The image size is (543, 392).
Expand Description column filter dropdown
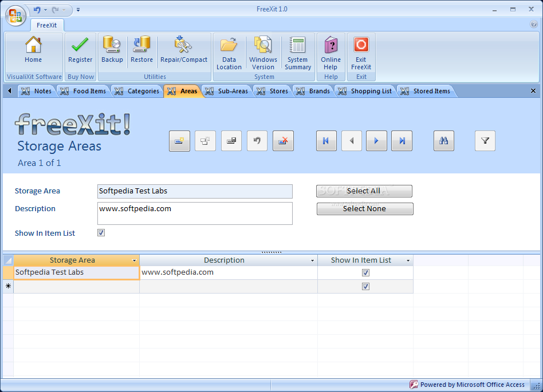click(x=312, y=260)
